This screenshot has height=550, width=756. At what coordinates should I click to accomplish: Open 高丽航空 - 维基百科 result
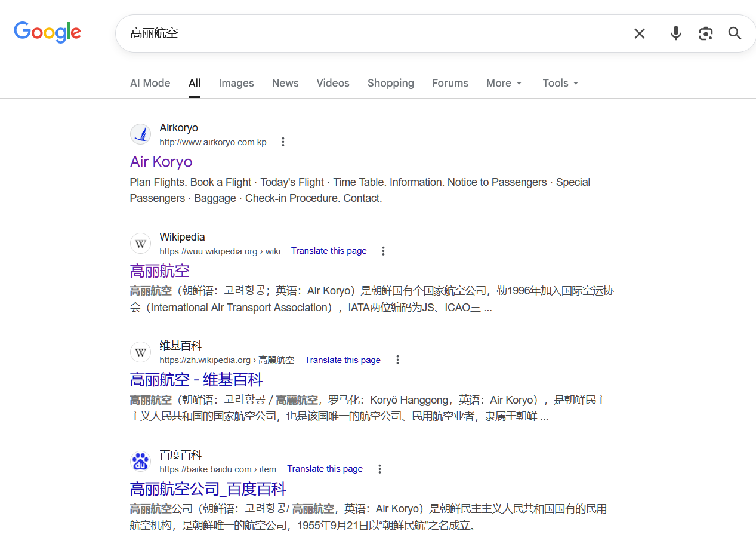click(196, 380)
